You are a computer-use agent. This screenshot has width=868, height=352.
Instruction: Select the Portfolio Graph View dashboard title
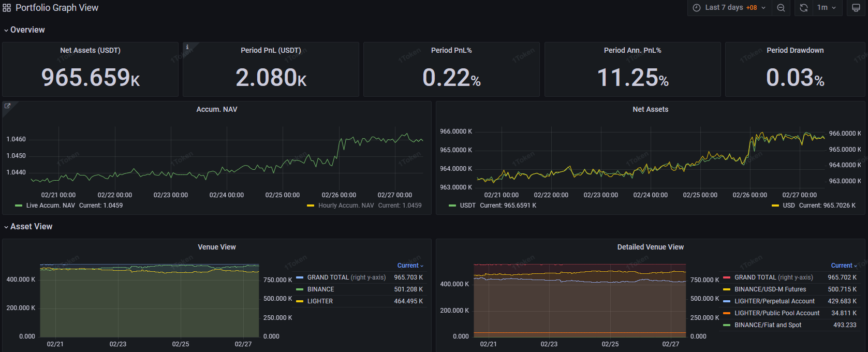click(57, 8)
